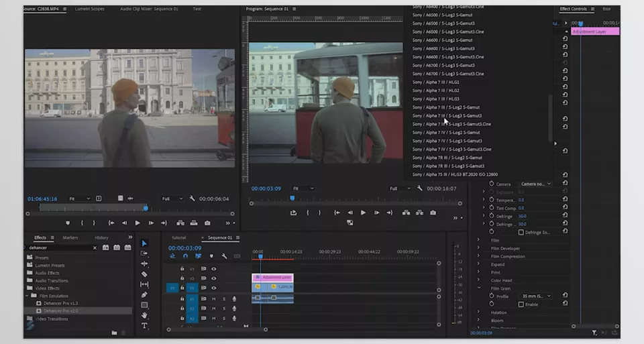
Task: Add marker in timeline header
Action: (211, 256)
